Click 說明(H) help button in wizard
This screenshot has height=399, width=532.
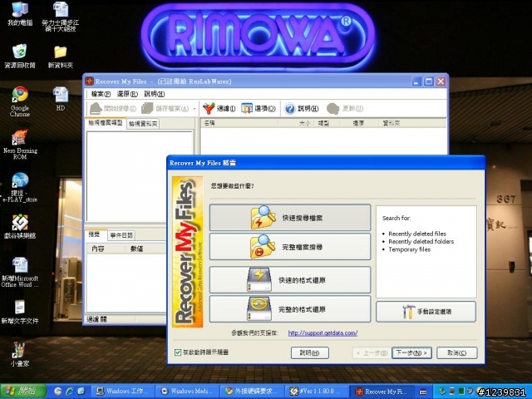[x=309, y=352]
